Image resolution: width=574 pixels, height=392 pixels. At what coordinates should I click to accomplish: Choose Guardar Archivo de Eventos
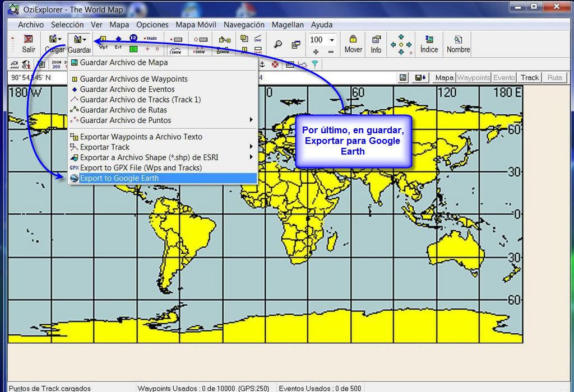tap(163, 89)
